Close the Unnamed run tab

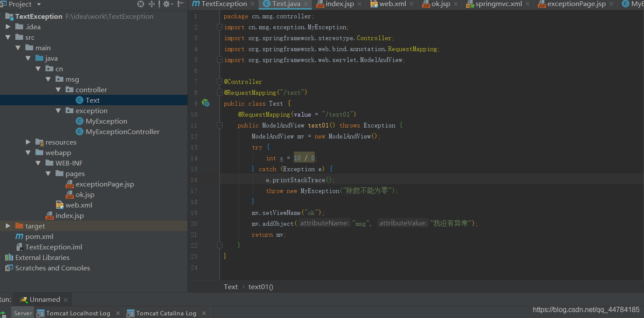pyautogui.click(x=66, y=300)
